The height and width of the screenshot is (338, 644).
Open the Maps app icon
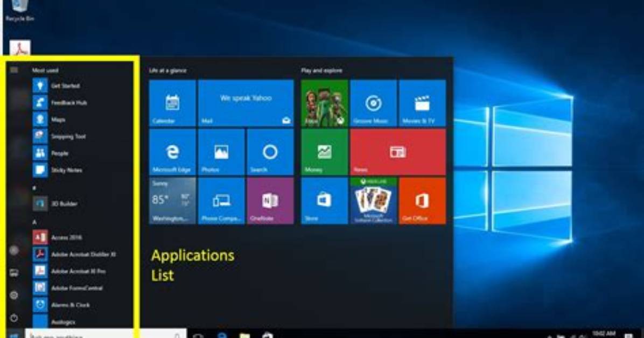point(40,119)
